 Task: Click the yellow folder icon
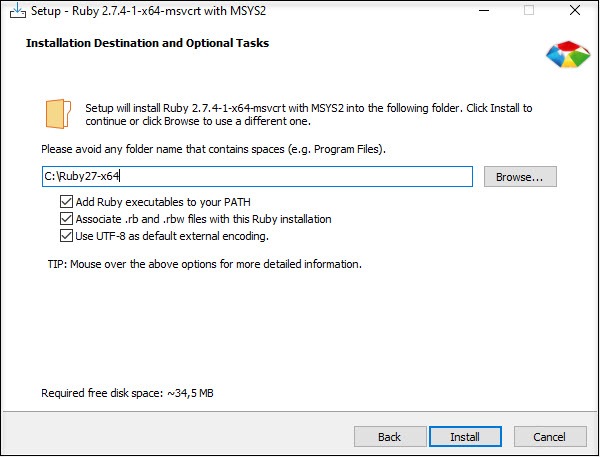58,112
